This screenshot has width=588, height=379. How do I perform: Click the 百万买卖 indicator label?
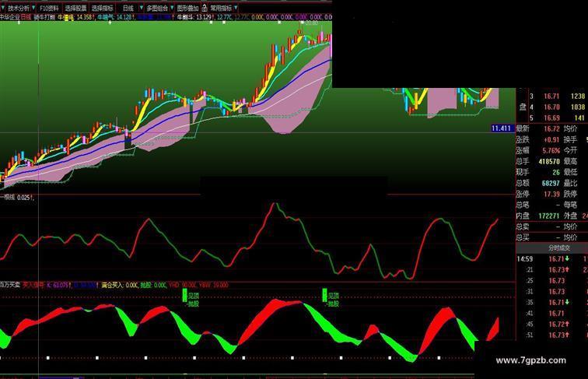(10, 285)
